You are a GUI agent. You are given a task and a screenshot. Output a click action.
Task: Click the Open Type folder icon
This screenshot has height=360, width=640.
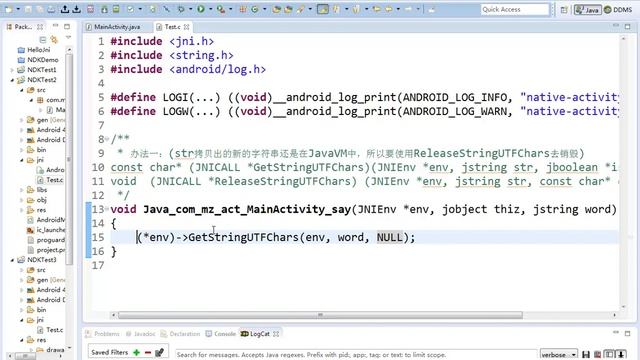pyautogui.click(x=277, y=9)
